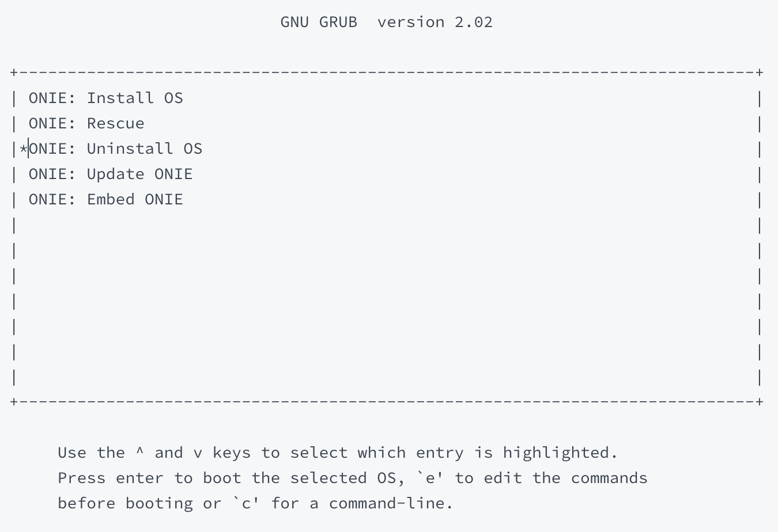Select the ONIE: Install OS entry
The width and height of the screenshot is (778, 532).
pyautogui.click(x=105, y=98)
